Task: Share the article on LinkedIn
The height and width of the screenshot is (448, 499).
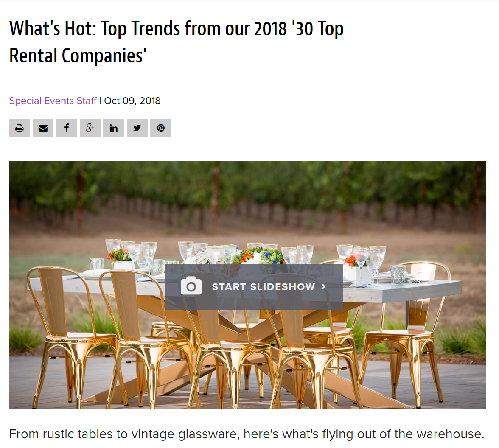Action: pyautogui.click(x=114, y=128)
